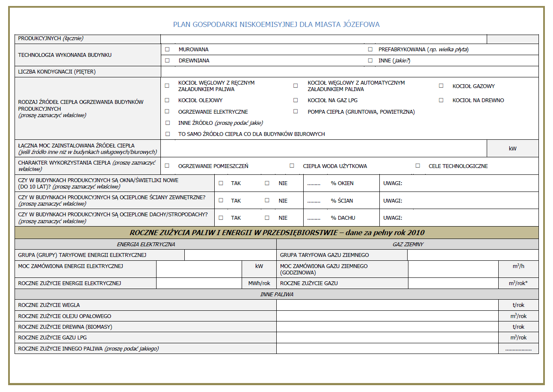553x392 pixels.
Task: Mark TAK for insulated external walls question
Action: pos(221,200)
